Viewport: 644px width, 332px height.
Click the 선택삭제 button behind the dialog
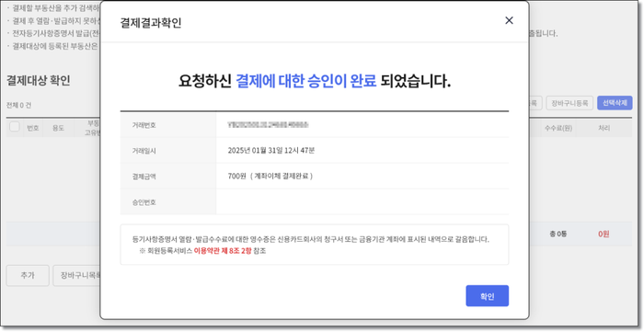615,103
